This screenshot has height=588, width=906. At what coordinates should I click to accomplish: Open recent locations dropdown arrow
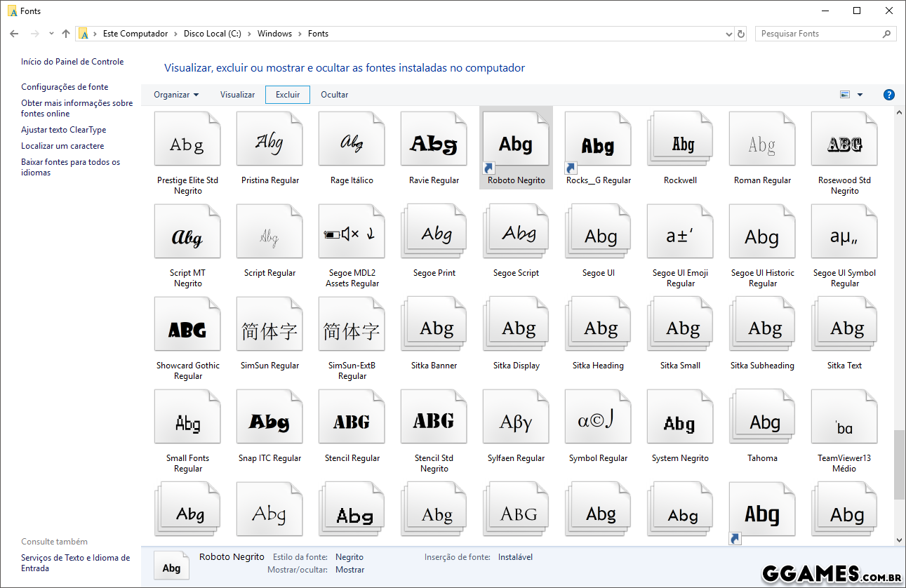51,34
